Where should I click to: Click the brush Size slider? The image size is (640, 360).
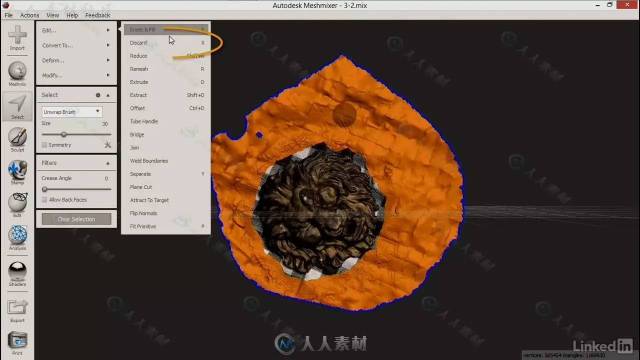(x=76, y=134)
